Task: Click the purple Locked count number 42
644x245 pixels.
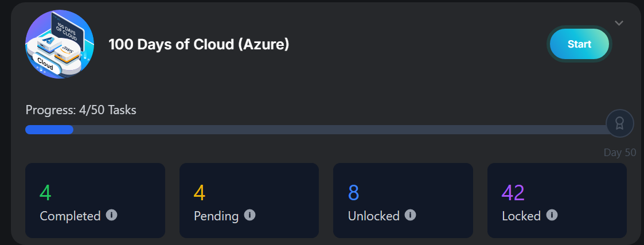Action: (x=513, y=193)
